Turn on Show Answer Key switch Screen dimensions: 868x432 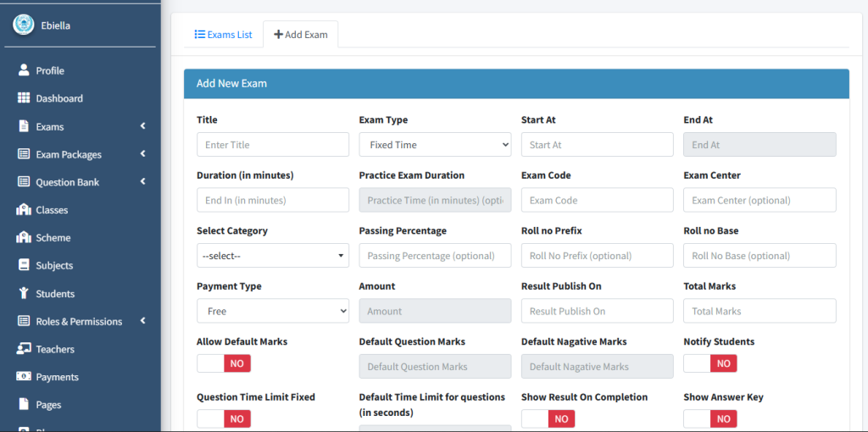(x=710, y=418)
